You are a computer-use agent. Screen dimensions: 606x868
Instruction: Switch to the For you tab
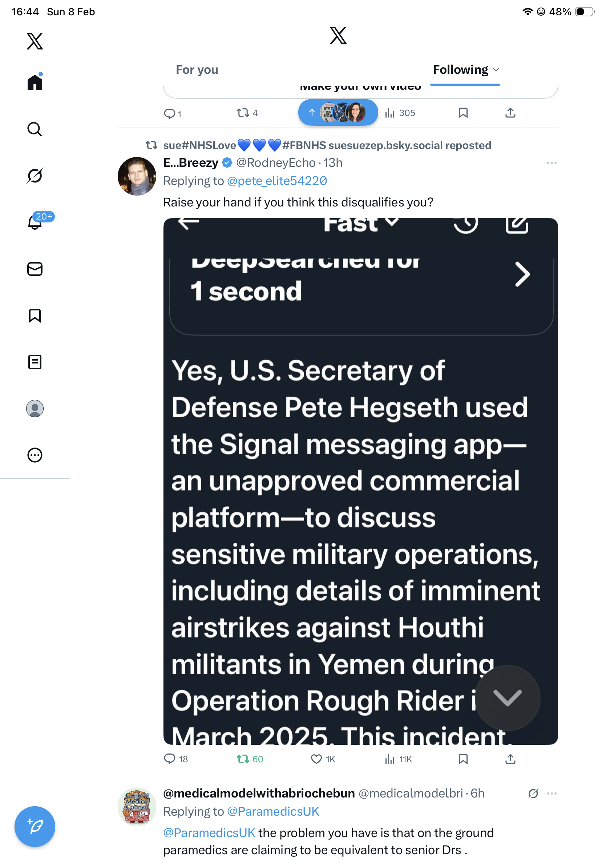pos(197,70)
